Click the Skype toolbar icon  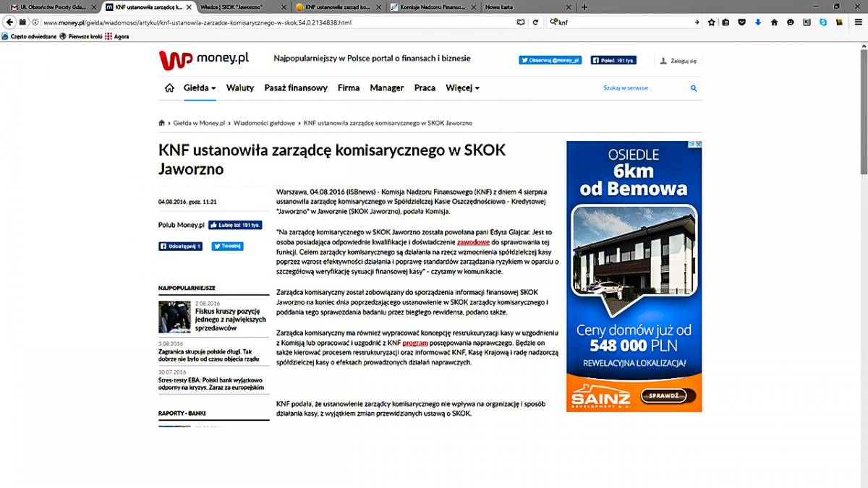click(823, 22)
